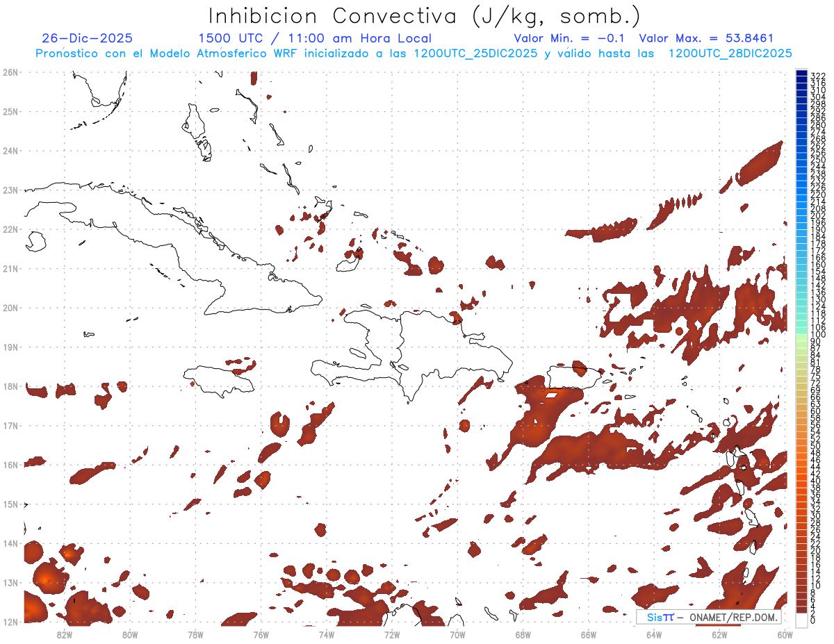Click the '64W' longitude label
834x644 pixels.
tap(654, 634)
